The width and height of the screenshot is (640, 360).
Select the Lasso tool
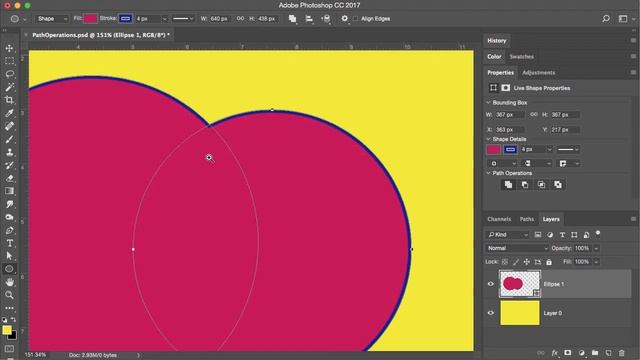pos(9,74)
